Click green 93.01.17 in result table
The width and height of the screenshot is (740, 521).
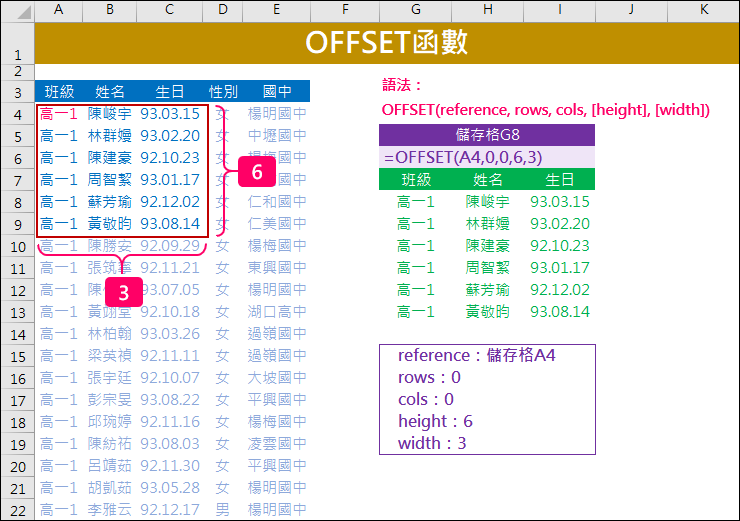pyautogui.click(x=560, y=268)
